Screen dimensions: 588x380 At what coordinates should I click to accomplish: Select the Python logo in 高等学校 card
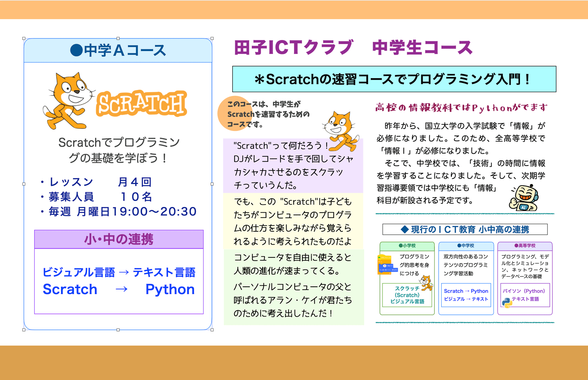pyautogui.click(x=507, y=303)
